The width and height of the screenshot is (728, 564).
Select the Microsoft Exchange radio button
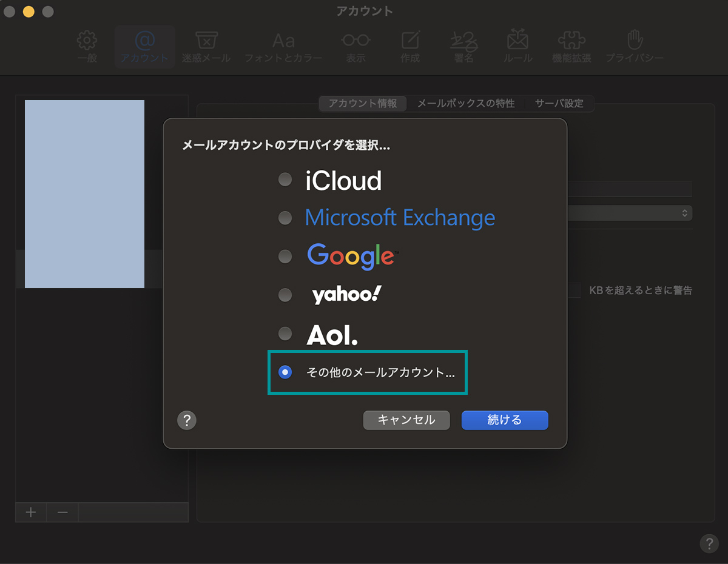(x=285, y=218)
